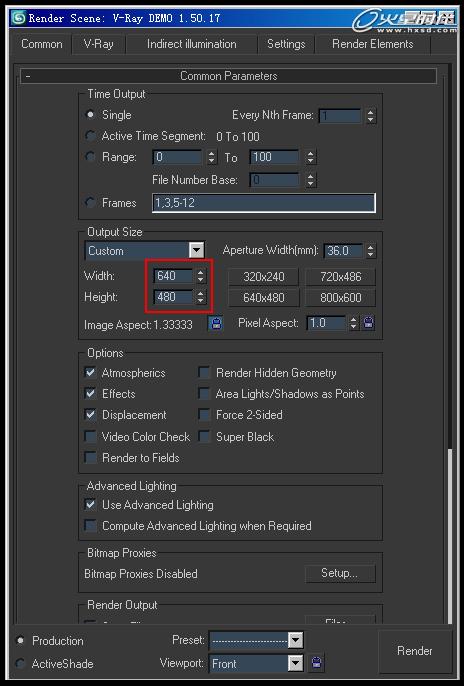Click the Every Nth Frame field
This screenshot has width=464, height=686.
tap(340, 116)
